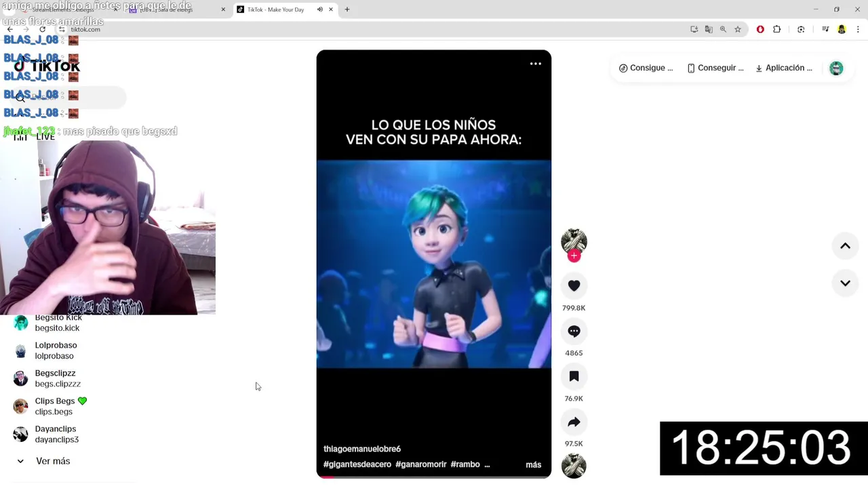Click the Consigue coins button
This screenshot has height=488, width=868.
tap(646, 68)
